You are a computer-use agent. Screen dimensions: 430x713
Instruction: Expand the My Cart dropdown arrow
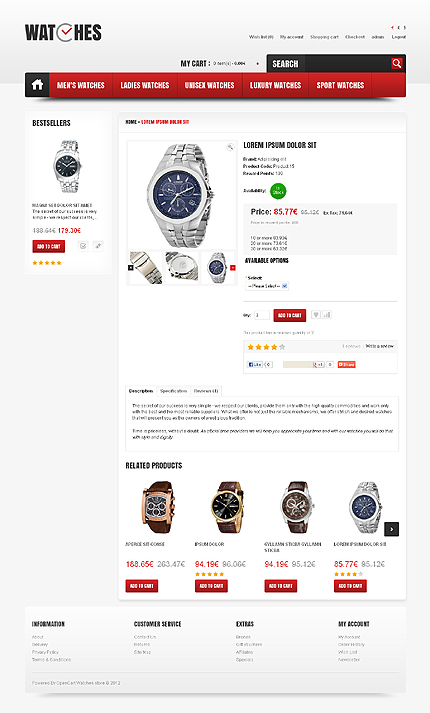(x=258, y=64)
